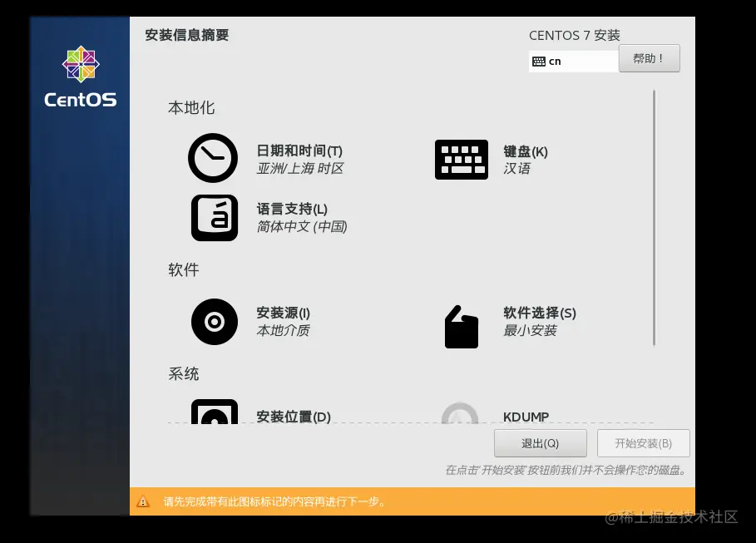This screenshot has width=756, height=543.
Task: Click the 开始安装(B) begin installation button
Action: (643, 443)
